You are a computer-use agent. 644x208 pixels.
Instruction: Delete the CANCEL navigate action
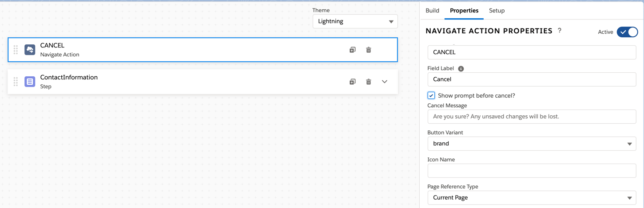coord(369,50)
